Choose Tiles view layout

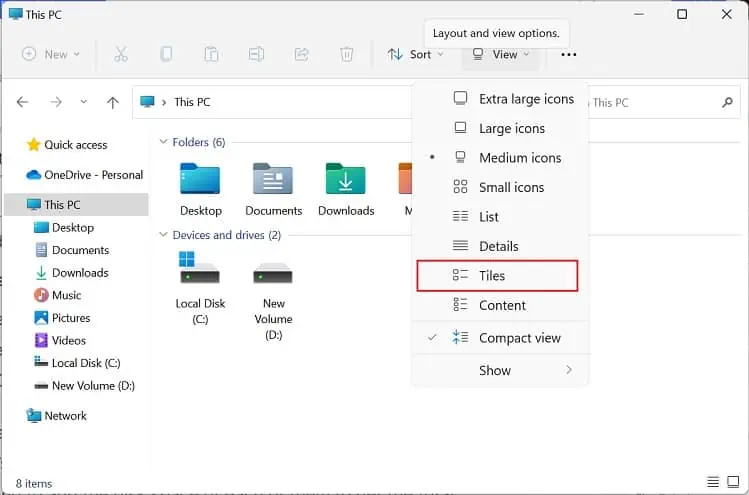pyautogui.click(x=497, y=276)
